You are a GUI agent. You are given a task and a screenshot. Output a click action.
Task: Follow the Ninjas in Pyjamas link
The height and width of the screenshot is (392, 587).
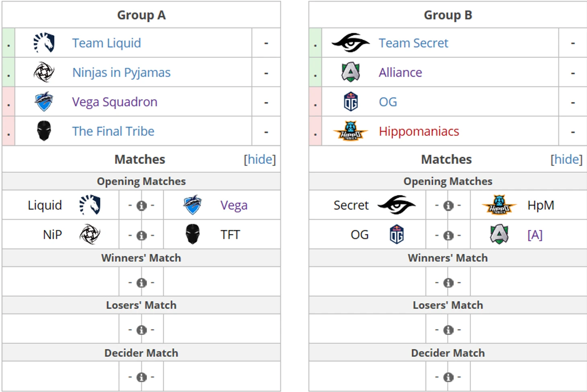point(121,73)
